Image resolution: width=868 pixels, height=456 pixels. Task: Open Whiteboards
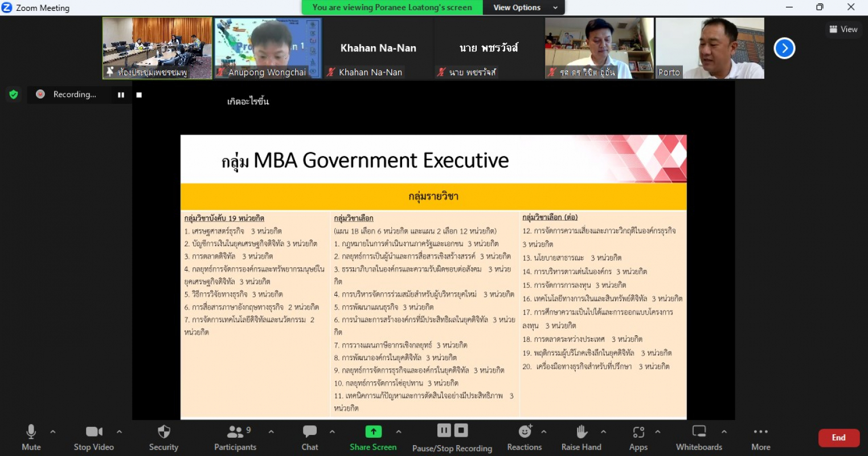point(699,438)
